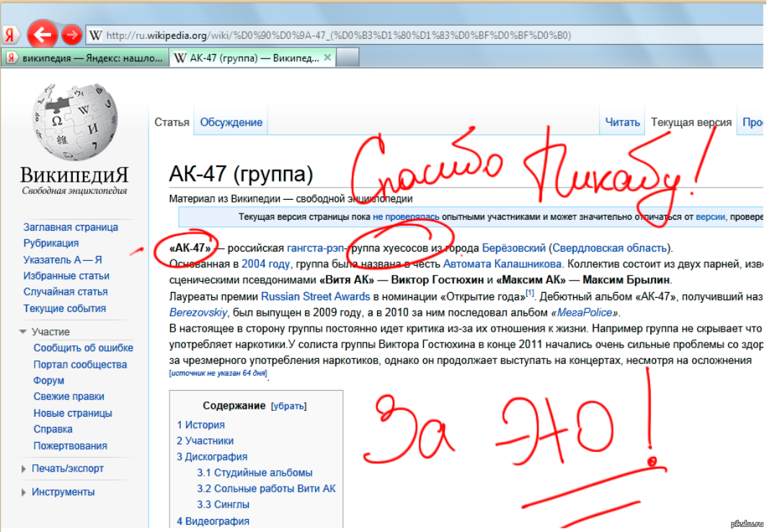Image resolution: width=767 pixels, height=532 pixels.
Task: Click the browser forward arrow button
Action: (72, 35)
